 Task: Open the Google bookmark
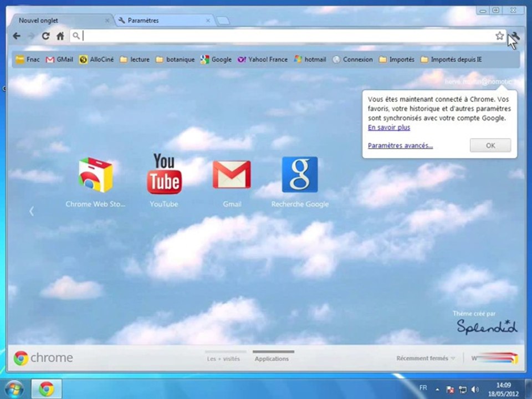click(216, 59)
